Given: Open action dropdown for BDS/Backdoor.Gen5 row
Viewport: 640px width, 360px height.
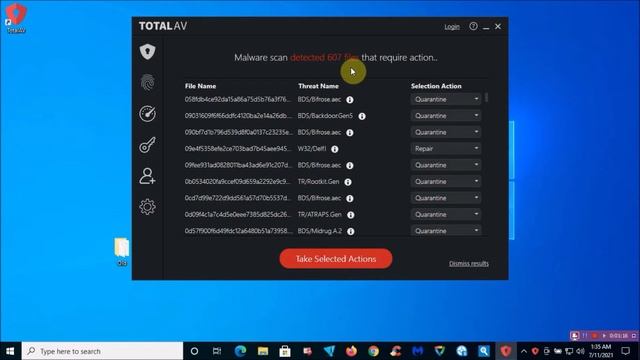Looking at the screenshot, I should [446, 116].
